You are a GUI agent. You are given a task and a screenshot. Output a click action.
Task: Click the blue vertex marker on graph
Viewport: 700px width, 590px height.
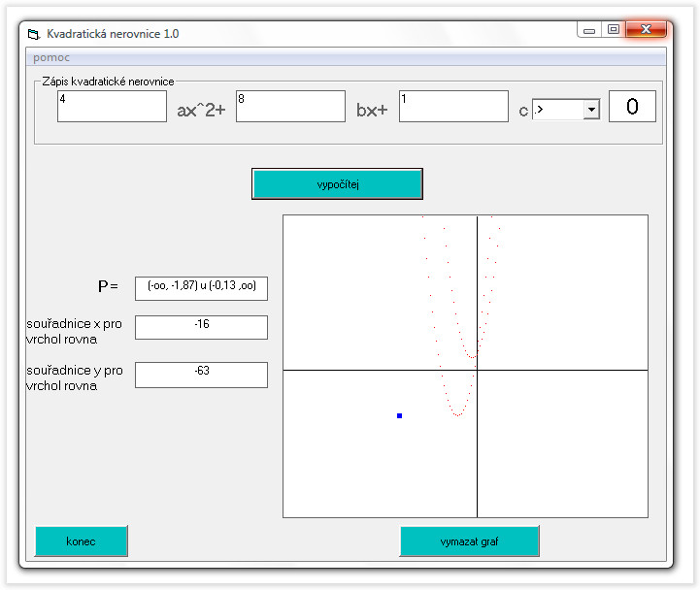coord(400,416)
